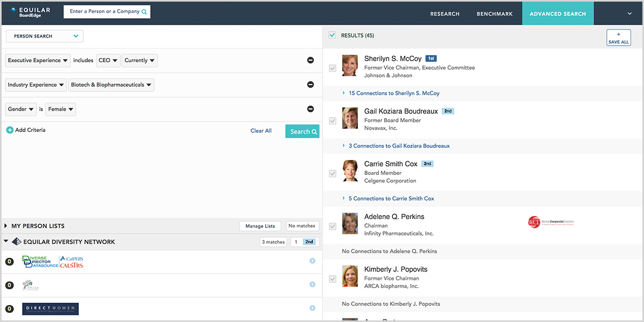The height and width of the screenshot is (322, 644).
Task: Expand the My Person Lists section
Action: tap(6, 226)
